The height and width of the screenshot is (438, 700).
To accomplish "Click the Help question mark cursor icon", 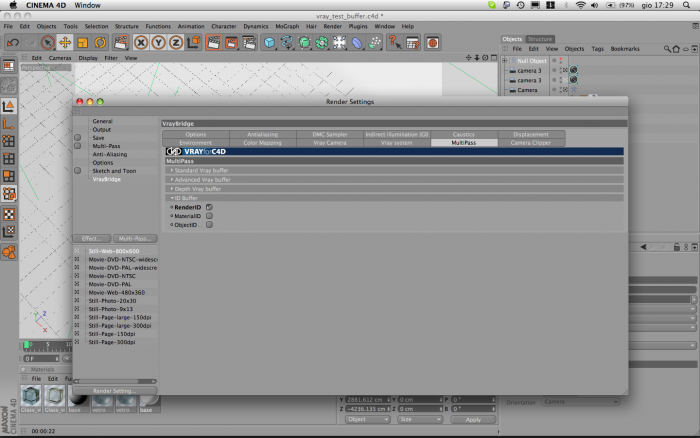I will [394, 42].
